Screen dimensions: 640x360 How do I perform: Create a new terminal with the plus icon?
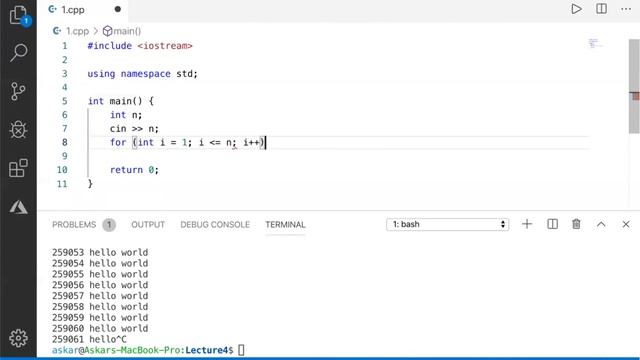click(x=527, y=224)
